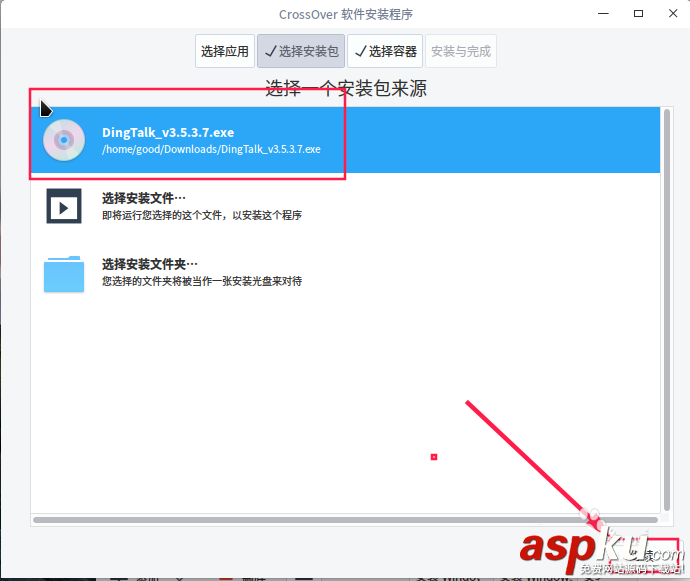Minimize the CrossOver installer window
This screenshot has width=690, height=581.
pyautogui.click(x=603, y=14)
